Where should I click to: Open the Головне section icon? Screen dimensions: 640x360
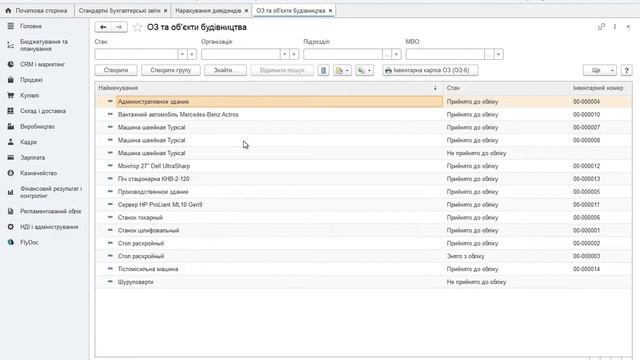pyautogui.click(x=11, y=26)
